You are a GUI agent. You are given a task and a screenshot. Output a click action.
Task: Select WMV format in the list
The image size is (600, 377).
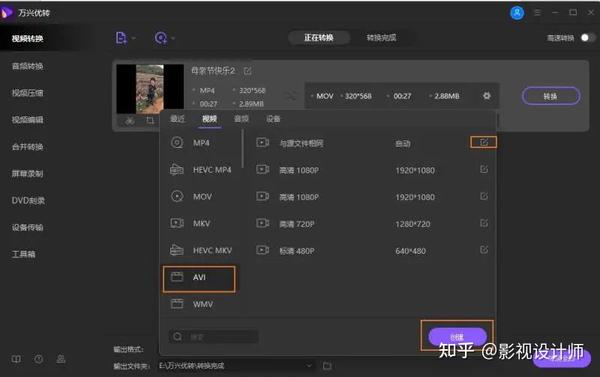(x=201, y=304)
